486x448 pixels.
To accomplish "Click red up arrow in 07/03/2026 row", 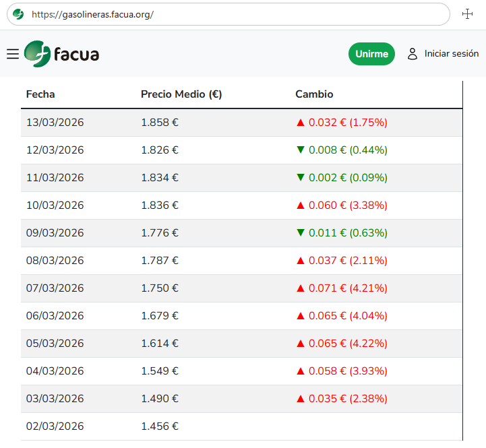I will (x=301, y=288).
